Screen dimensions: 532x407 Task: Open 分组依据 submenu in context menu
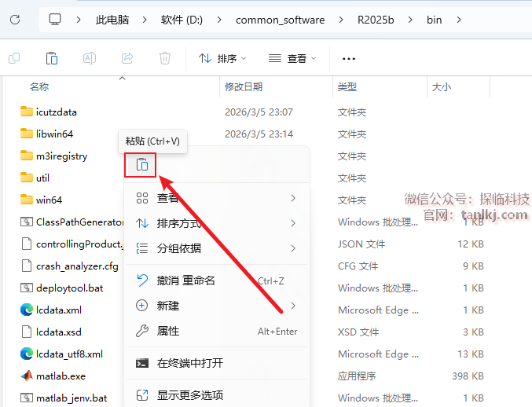217,248
